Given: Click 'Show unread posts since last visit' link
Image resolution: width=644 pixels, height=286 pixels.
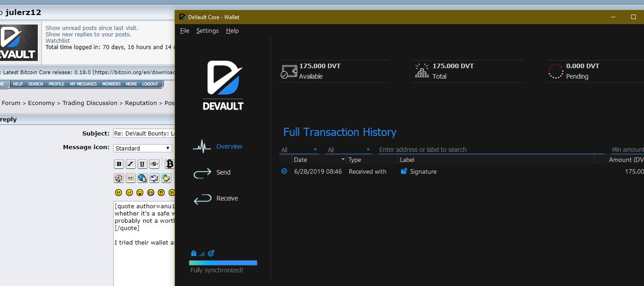Looking at the screenshot, I should click(x=92, y=28).
